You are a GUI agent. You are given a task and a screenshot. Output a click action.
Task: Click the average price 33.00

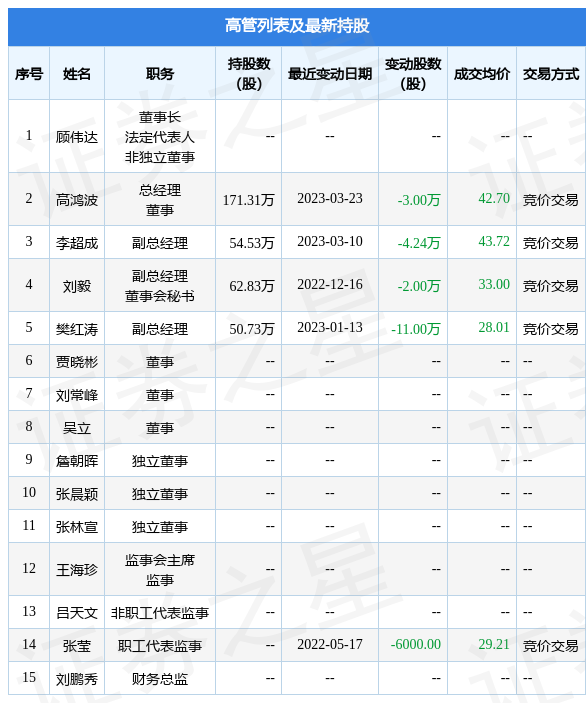(494, 284)
